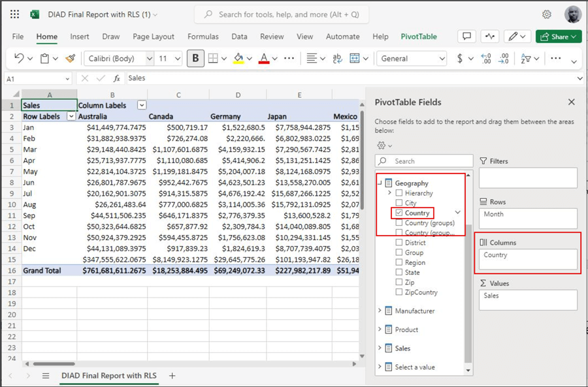The width and height of the screenshot is (588, 387).
Task: Click the Format Painter brush icon
Action: click(70, 59)
